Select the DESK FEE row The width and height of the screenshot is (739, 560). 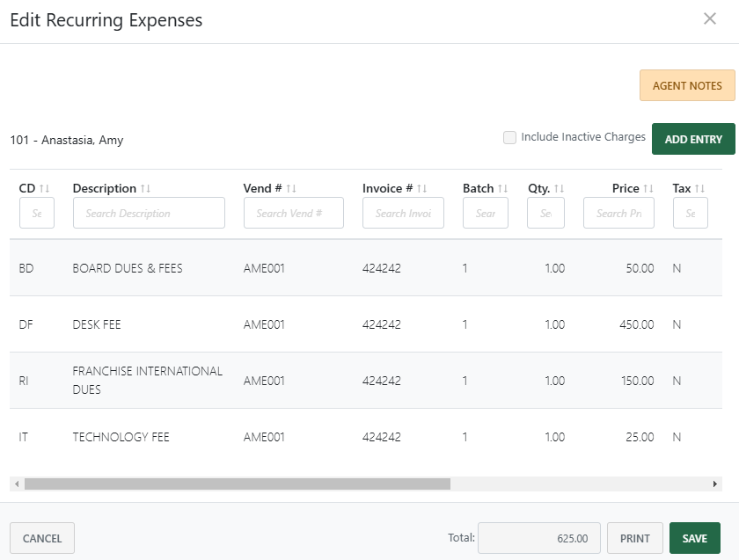coord(366,324)
